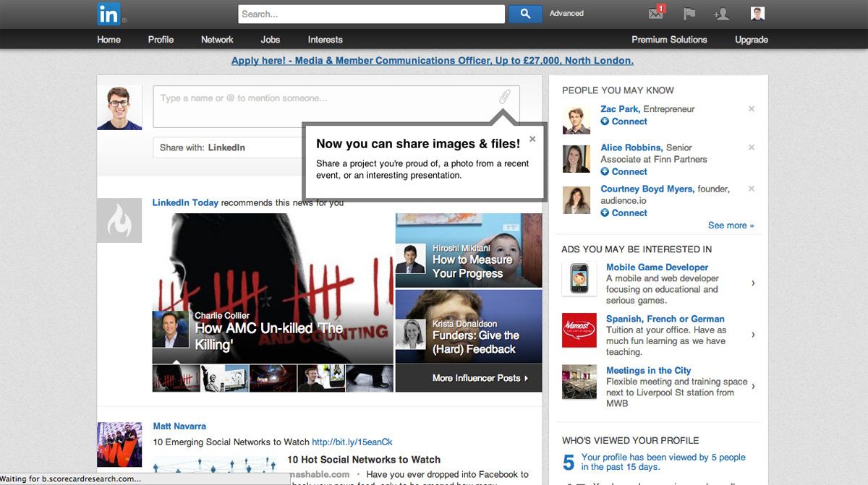
Task: Click the Advanced search link
Action: [566, 14]
